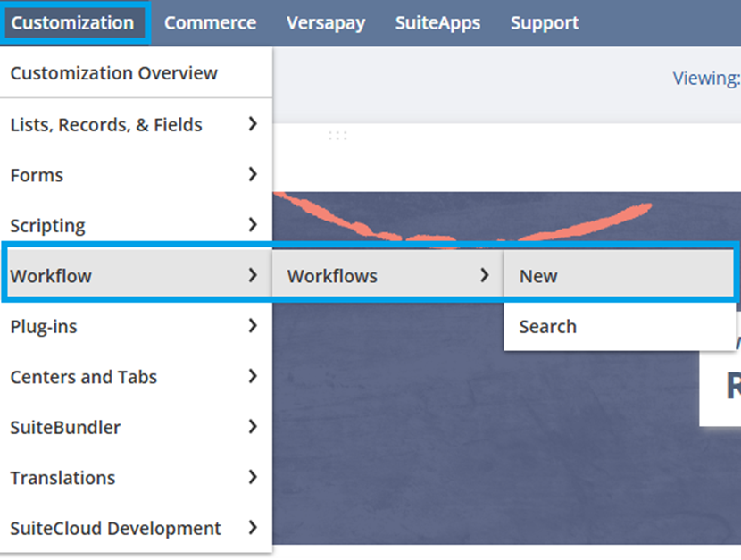The image size is (741, 560).
Task: Click the Viewing label link
Action: pyautogui.click(x=706, y=79)
